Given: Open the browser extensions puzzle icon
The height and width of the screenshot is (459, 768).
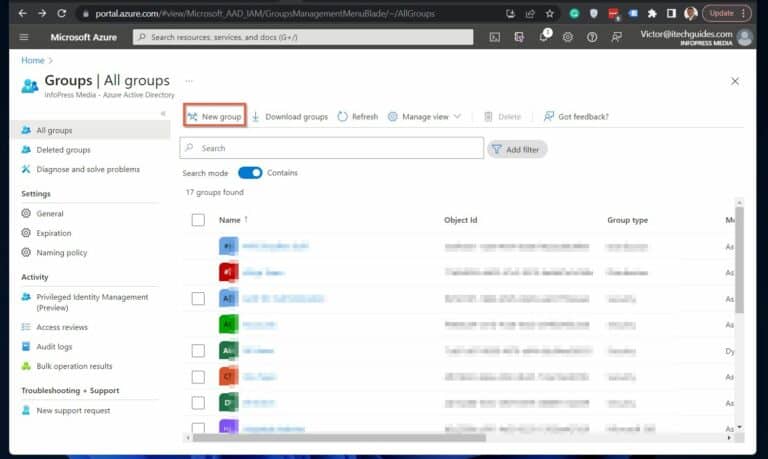Looking at the screenshot, I should [652, 14].
